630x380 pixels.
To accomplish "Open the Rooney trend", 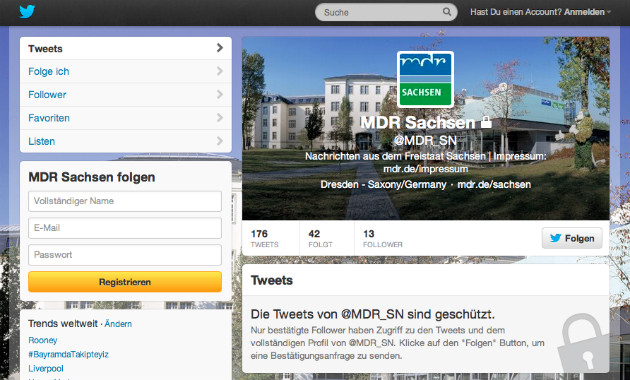I will 43,340.
